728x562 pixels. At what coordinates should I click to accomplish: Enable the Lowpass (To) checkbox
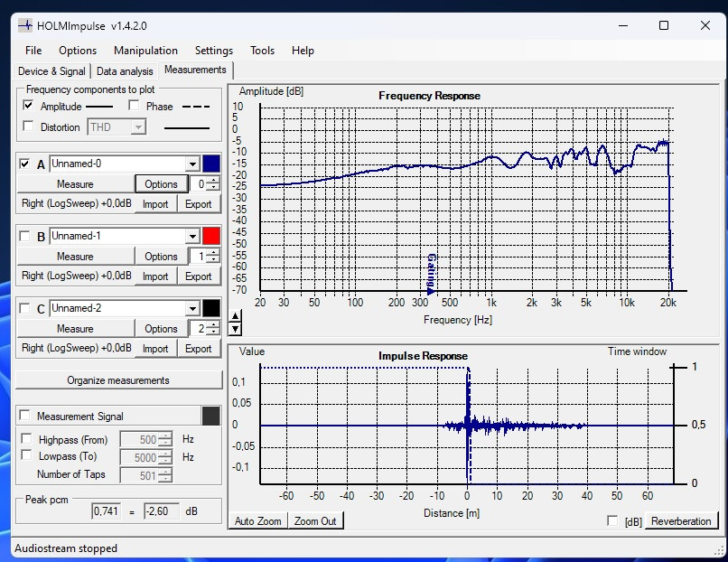pos(26,455)
